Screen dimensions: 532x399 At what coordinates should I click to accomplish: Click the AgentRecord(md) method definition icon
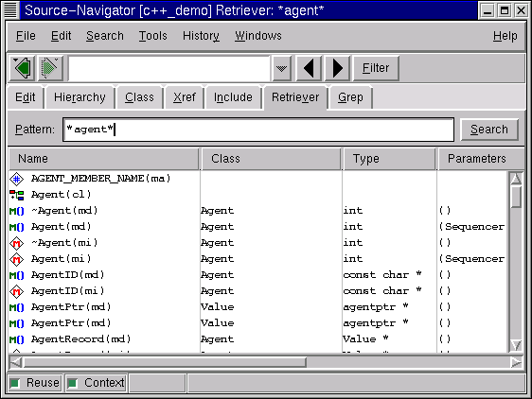(x=17, y=339)
